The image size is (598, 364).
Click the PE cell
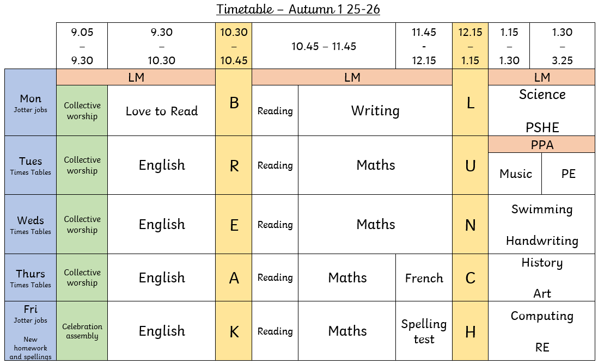click(x=568, y=174)
